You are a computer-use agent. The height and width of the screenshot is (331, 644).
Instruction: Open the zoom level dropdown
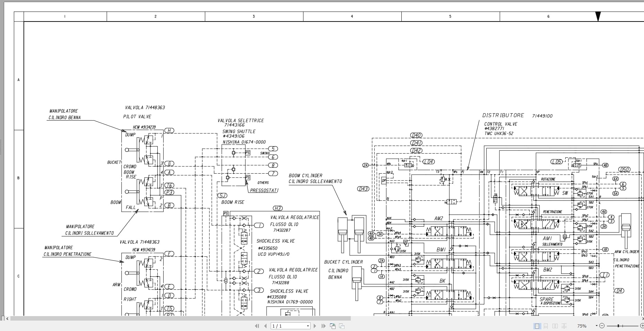pos(596,325)
